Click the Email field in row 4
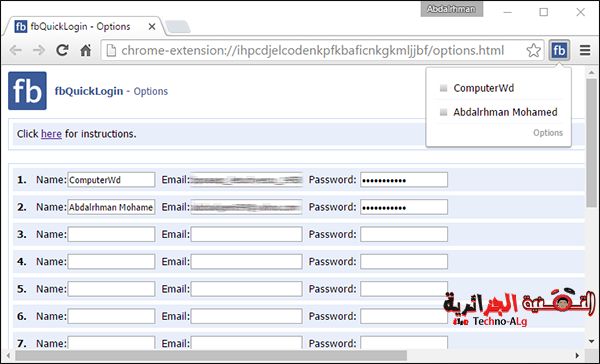Viewport: 600px width, 364px height. 246,262
